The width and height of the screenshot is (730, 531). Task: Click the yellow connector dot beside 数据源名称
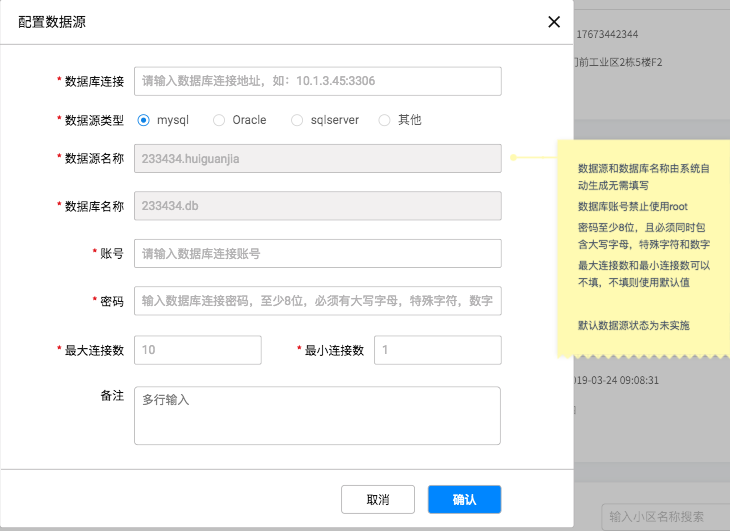tap(513, 157)
